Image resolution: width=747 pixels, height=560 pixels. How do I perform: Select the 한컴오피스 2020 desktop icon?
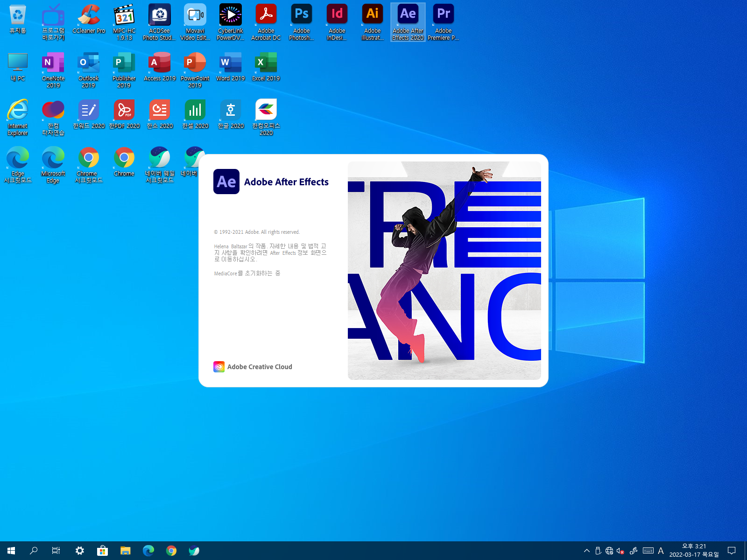(x=266, y=118)
